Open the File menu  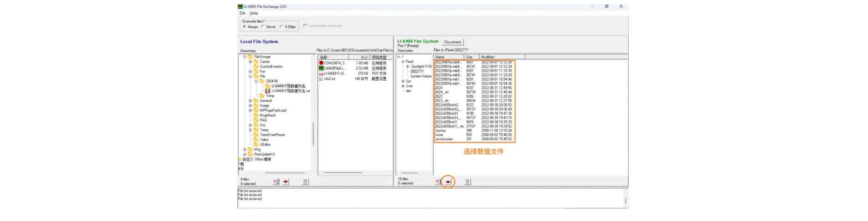coord(242,13)
